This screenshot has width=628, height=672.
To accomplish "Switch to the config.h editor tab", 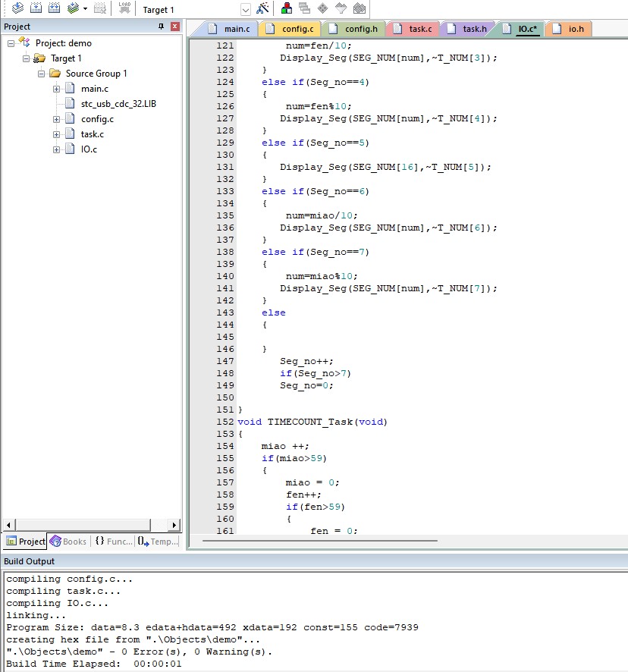I will [x=353, y=29].
